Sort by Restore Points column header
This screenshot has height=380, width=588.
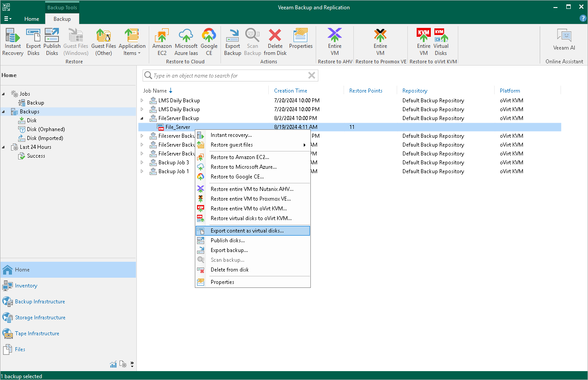point(366,91)
